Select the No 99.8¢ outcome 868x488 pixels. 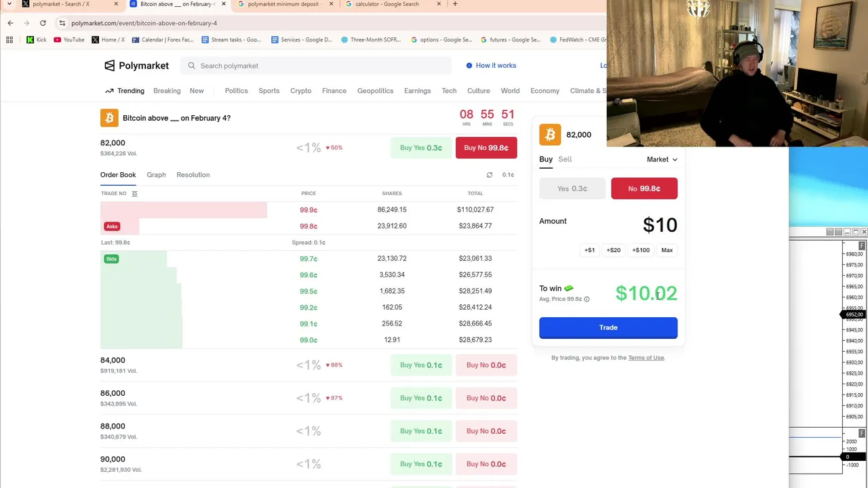pyautogui.click(x=644, y=188)
